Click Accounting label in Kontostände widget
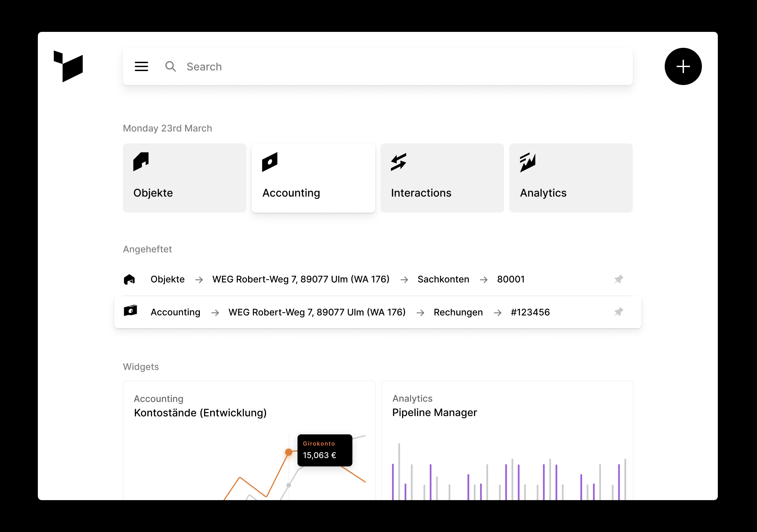The image size is (757, 532). [158, 399]
